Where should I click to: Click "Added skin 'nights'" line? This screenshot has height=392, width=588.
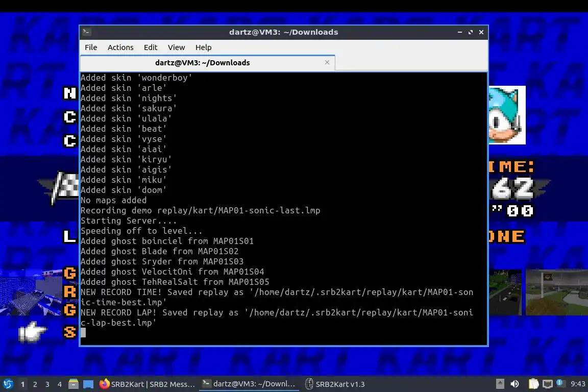(x=129, y=98)
